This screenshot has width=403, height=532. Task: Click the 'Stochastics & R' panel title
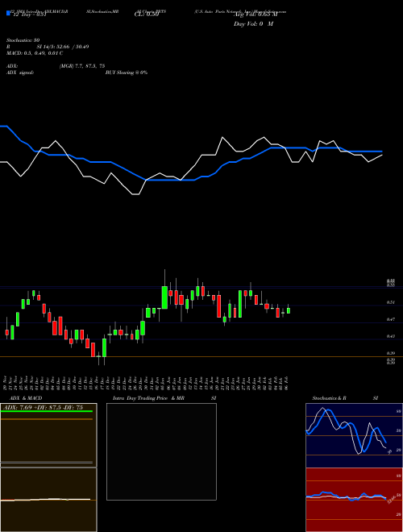click(x=330, y=398)
